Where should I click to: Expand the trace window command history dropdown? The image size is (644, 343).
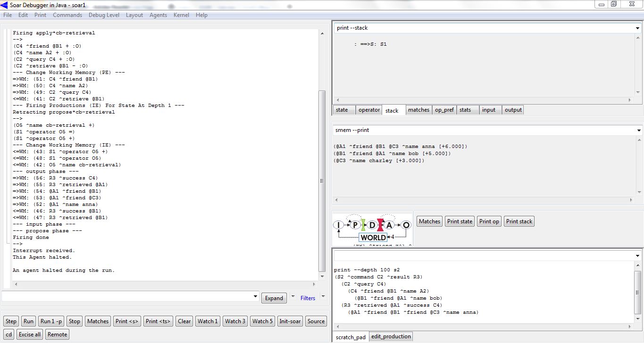coord(256,296)
